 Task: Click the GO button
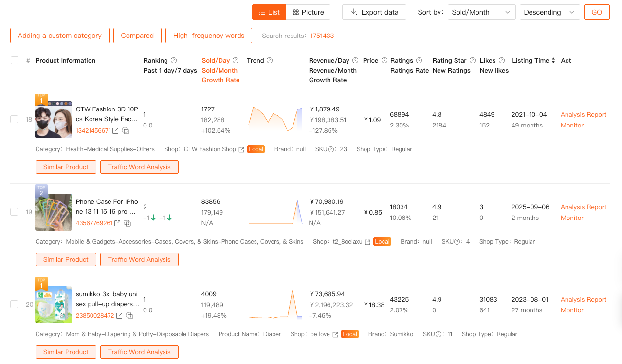pos(597,12)
